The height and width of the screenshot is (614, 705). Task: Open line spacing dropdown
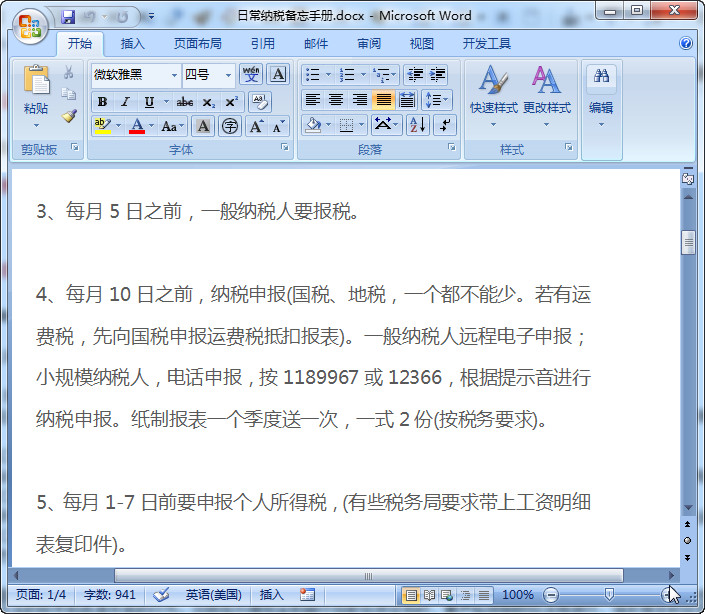(x=437, y=99)
